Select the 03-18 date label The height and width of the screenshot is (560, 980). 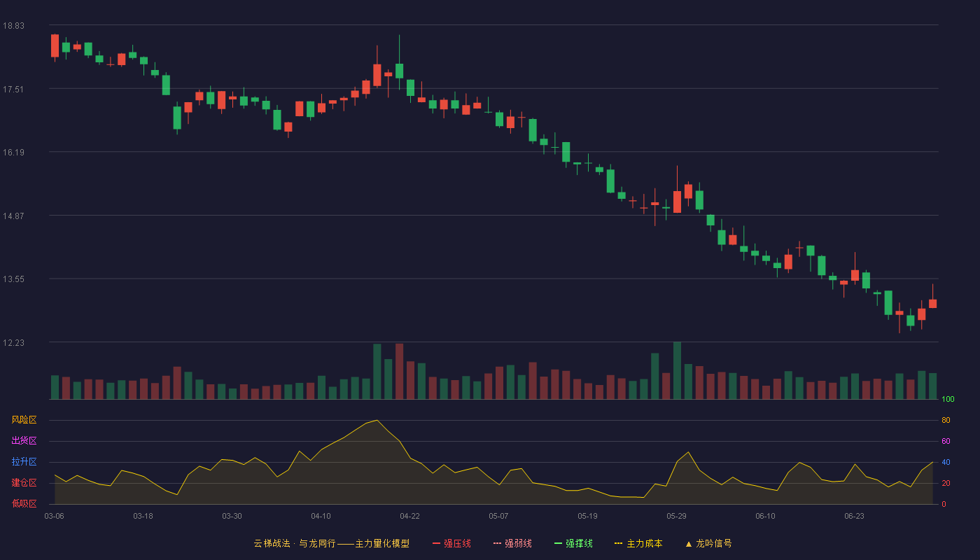coord(143,516)
